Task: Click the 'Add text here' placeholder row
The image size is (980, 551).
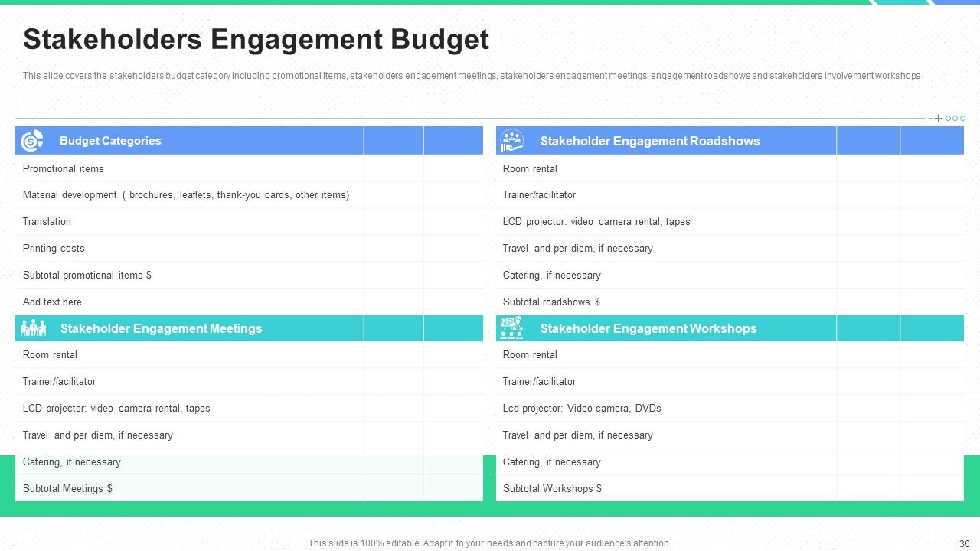Action: [249, 302]
